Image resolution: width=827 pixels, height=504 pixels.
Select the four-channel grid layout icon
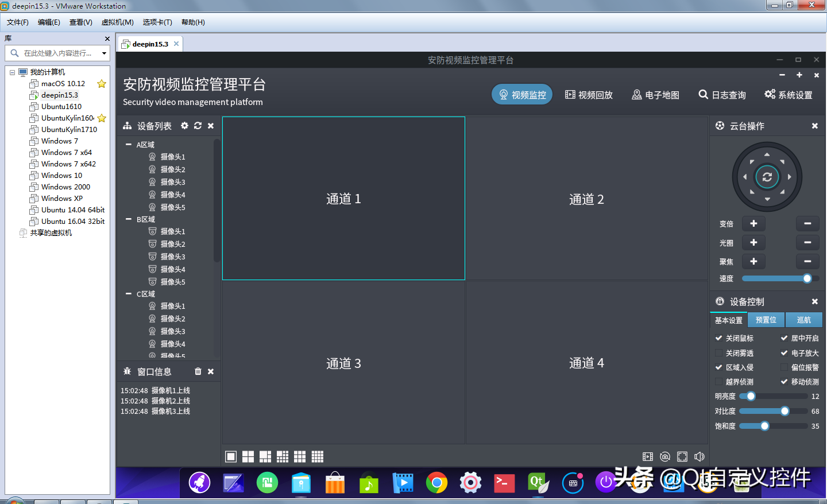coord(248,456)
